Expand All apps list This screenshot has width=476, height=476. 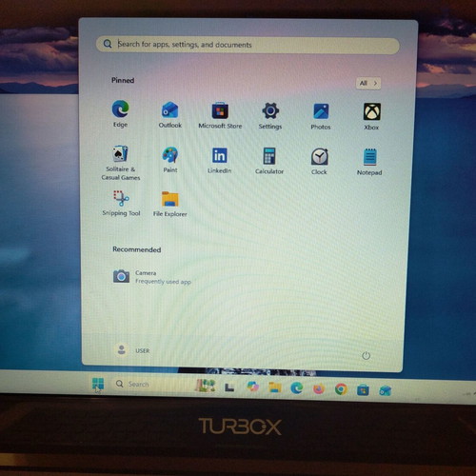coord(368,83)
